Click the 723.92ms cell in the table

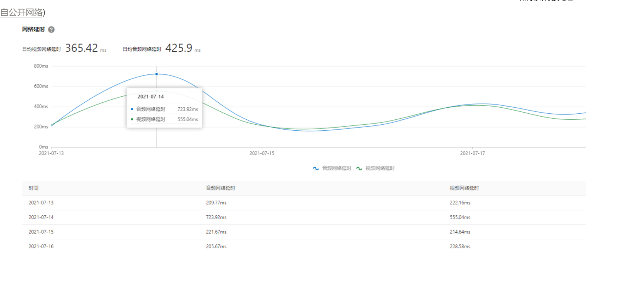coord(216,217)
